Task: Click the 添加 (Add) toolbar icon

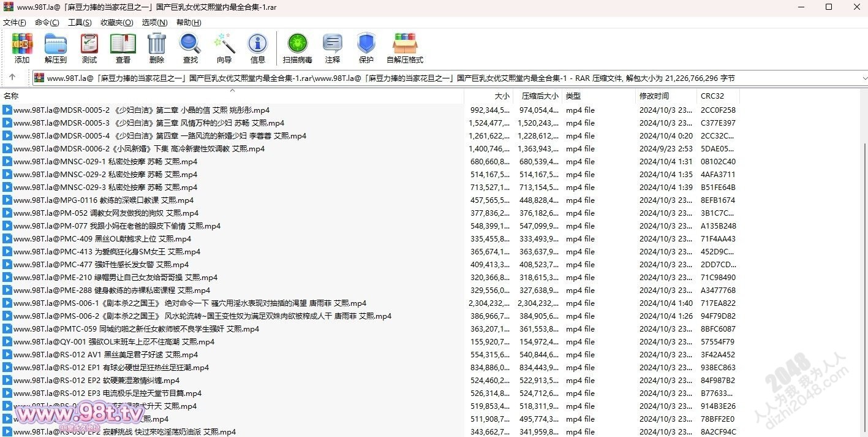Action: [x=22, y=48]
